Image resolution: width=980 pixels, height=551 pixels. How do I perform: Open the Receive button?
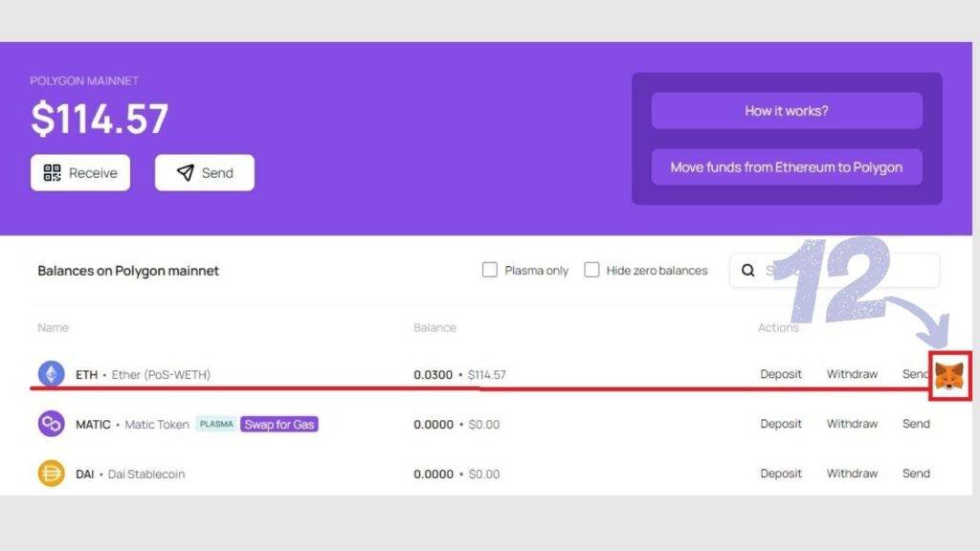(x=80, y=172)
